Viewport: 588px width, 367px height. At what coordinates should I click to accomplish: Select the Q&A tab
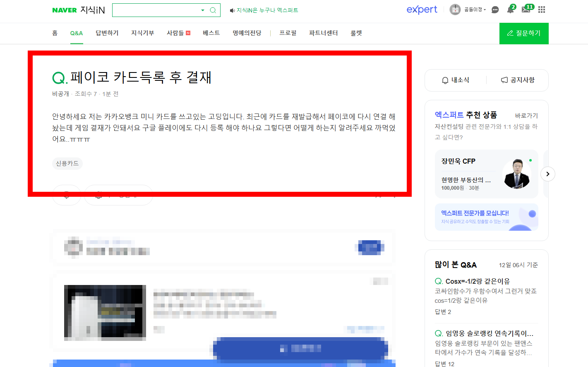pyautogui.click(x=77, y=33)
